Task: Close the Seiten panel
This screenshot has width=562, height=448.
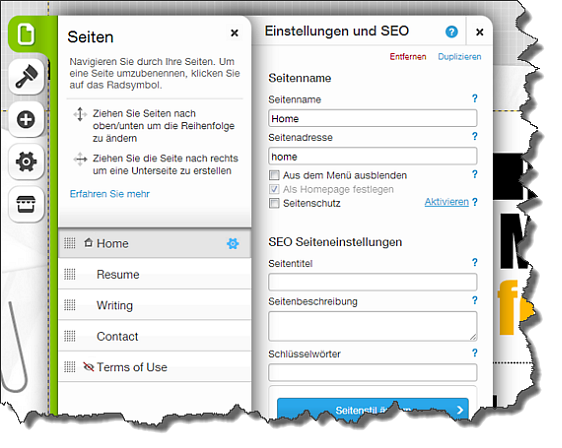Action: (234, 33)
